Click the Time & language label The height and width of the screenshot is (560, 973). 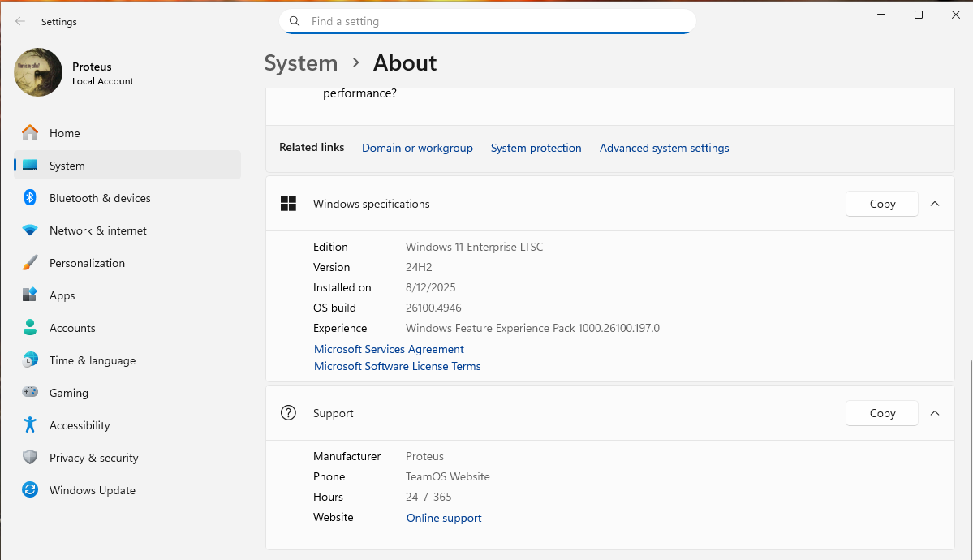93,360
